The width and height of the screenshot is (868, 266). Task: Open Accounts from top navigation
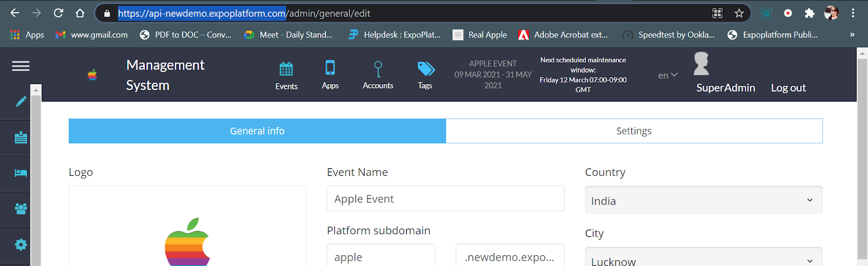click(378, 75)
